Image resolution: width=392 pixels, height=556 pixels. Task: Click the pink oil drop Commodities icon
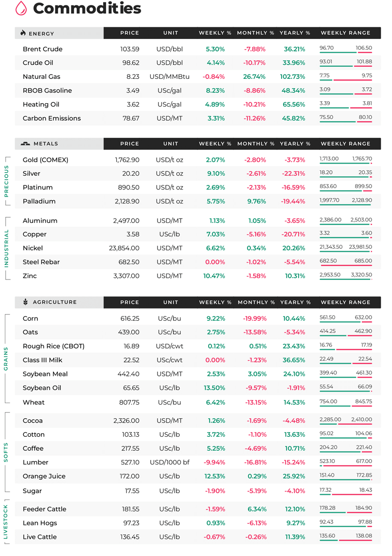pyautogui.click(x=21, y=8)
